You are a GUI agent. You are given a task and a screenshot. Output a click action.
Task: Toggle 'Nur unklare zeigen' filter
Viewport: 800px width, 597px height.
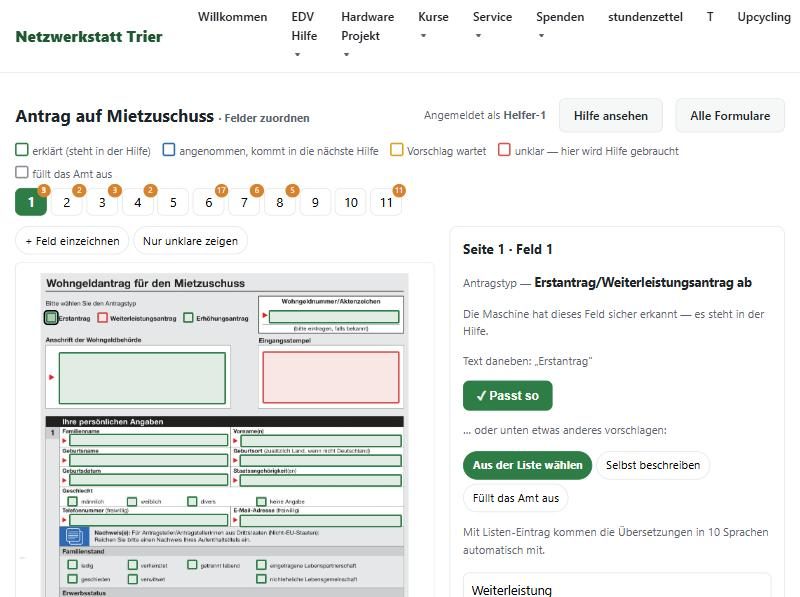(190, 241)
